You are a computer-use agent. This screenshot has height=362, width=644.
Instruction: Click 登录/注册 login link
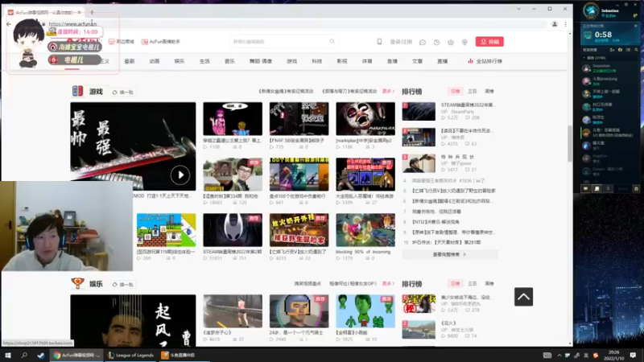(401, 42)
